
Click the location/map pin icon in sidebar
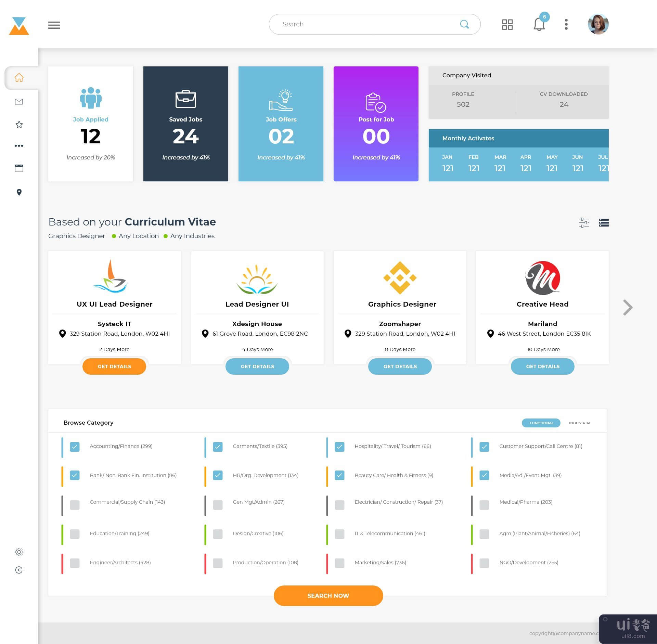click(19, 192)
